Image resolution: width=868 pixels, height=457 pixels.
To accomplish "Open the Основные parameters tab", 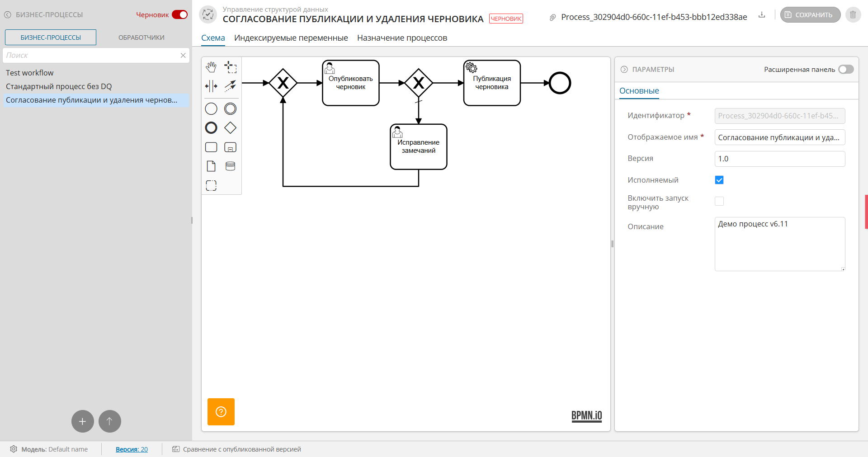I will coord(639,91).
